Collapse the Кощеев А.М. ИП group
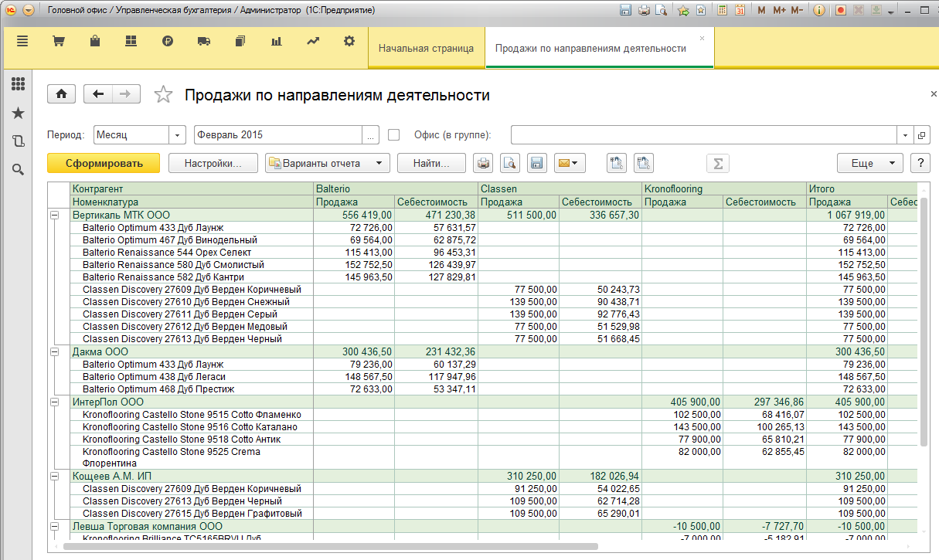 coord(55,477)
